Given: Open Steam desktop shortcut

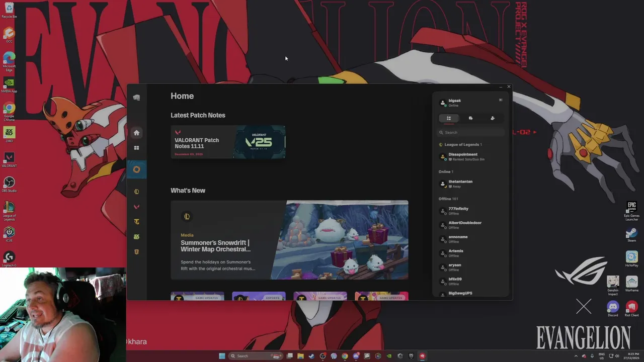Looking at the screenshot, I should [x=631, y=234].
